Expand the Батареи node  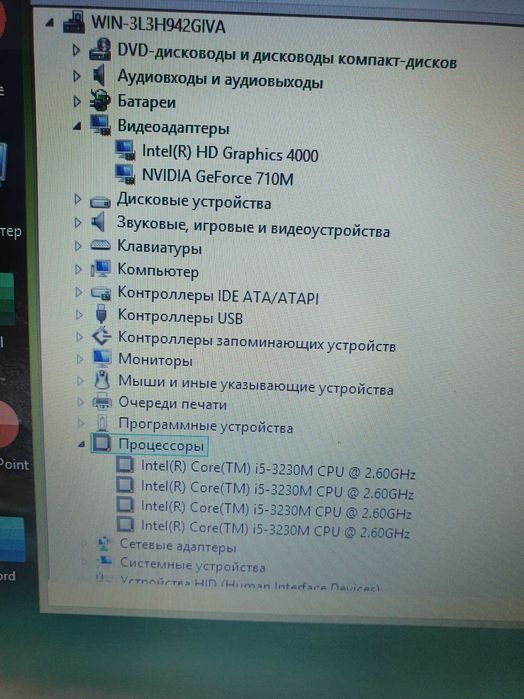point(77,102)
